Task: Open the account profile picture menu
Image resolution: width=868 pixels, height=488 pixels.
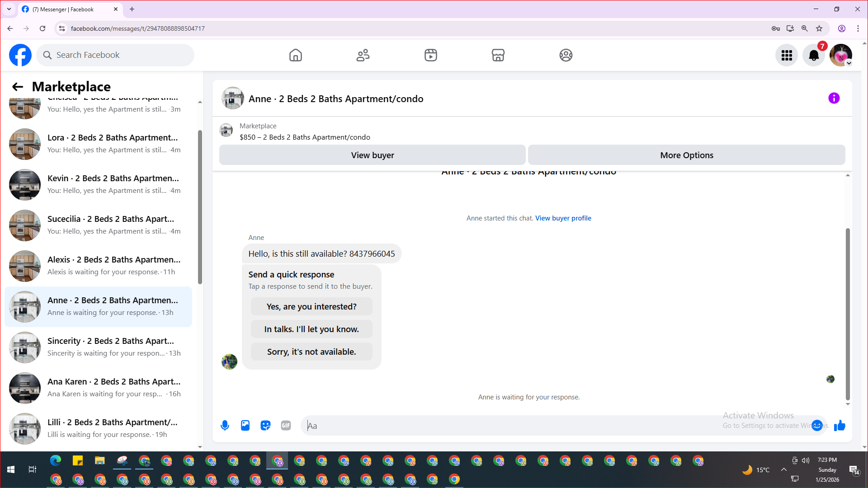Action: tap(841, 55)
